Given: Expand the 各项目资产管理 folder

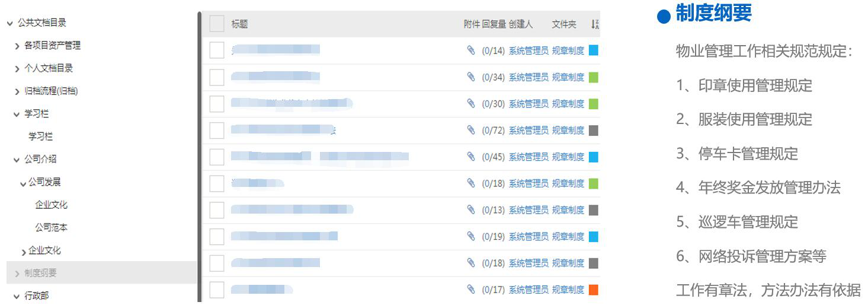Looking at the screenshot, I should click(17, 46).
